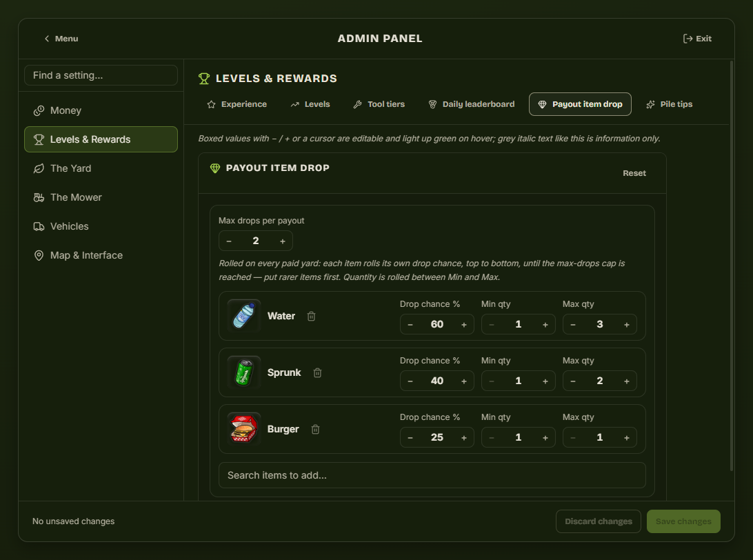
Task: Go back to Menu
Action: tap(61, 39)
